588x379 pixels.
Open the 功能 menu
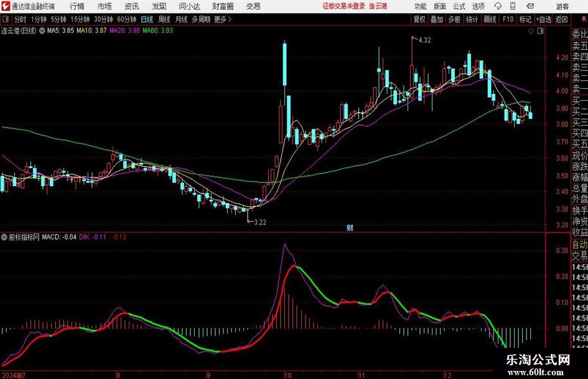tap(421, 6)
